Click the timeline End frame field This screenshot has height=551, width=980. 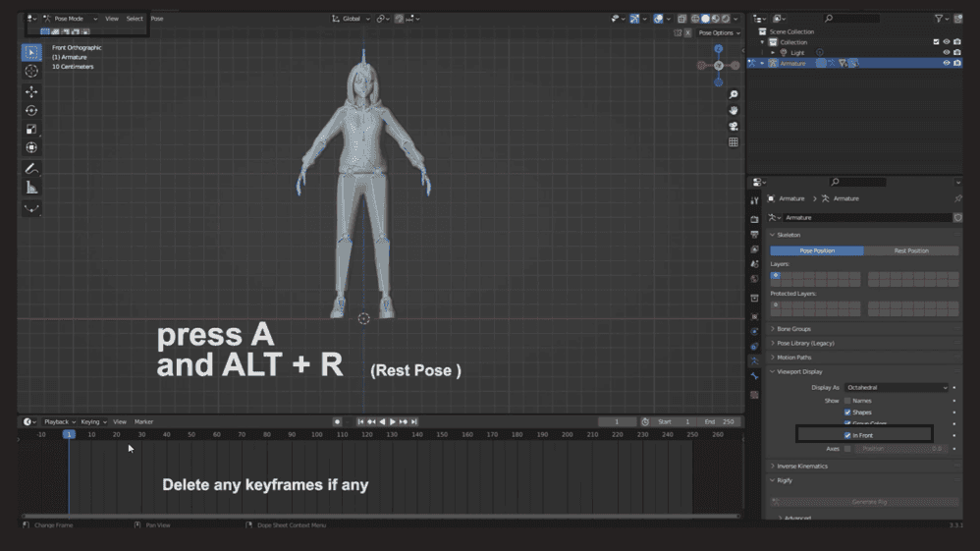(x=720, y=422)
